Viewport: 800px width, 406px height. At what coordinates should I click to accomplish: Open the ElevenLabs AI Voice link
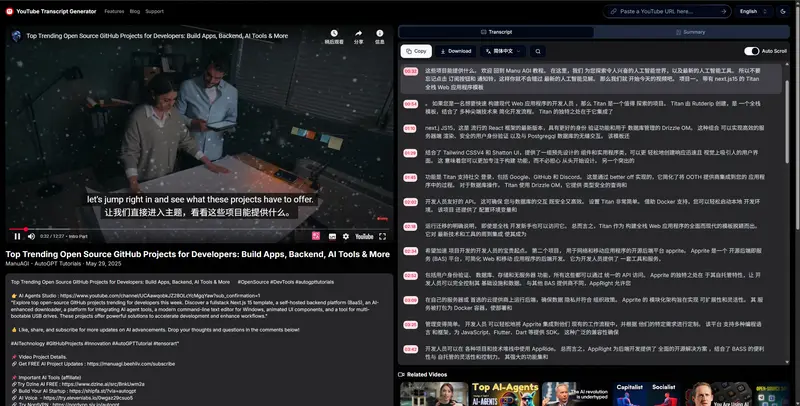(88, 397)
